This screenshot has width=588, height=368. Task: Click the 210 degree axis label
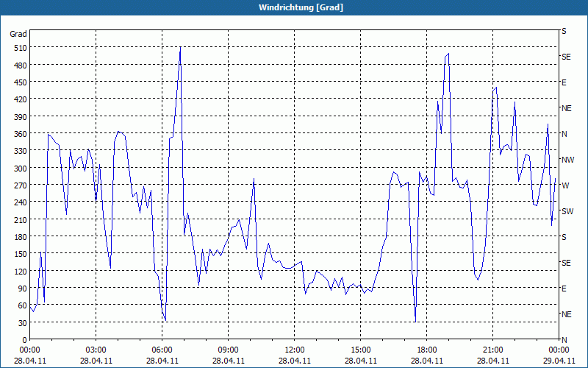coord(21,220)
